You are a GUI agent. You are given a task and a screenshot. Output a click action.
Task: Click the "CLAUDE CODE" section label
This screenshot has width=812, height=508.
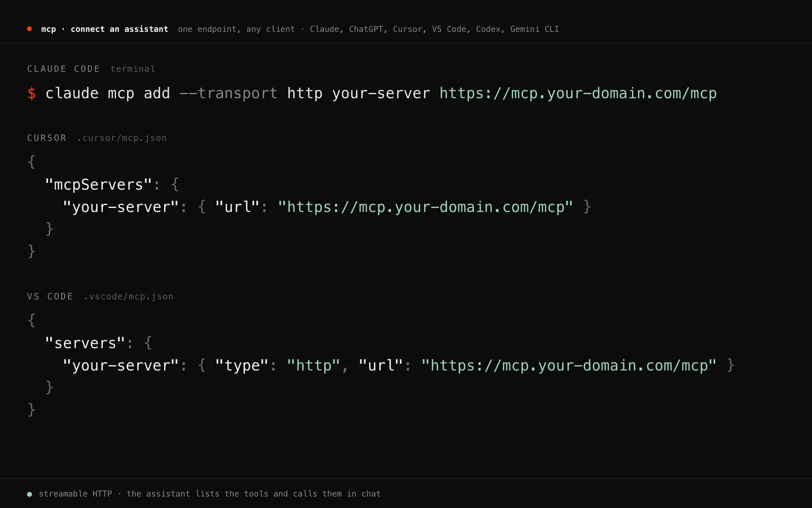(x=64, y=69)
